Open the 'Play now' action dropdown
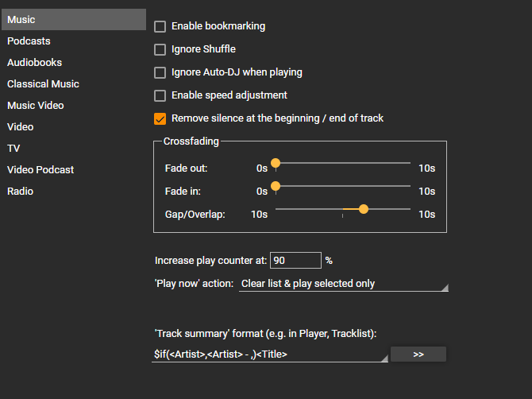532x399 pixels. click(x=343, y=284)
